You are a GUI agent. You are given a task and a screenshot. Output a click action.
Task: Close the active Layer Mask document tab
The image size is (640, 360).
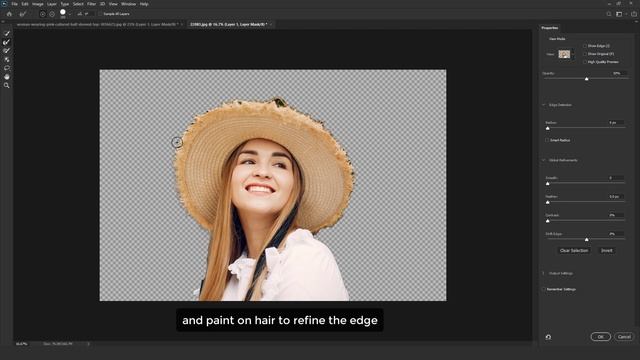[x=271, y=24]
